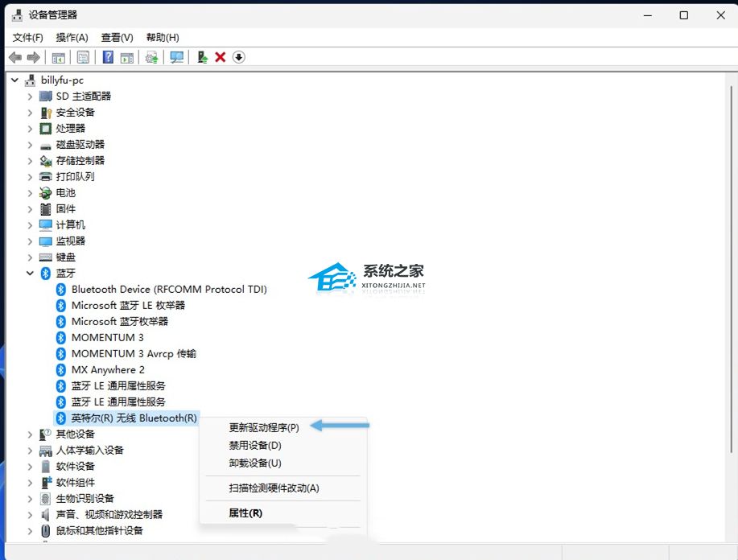738x560 pixels.
Task: Click the red X uninstall device icon
Action: pos(221,57)
